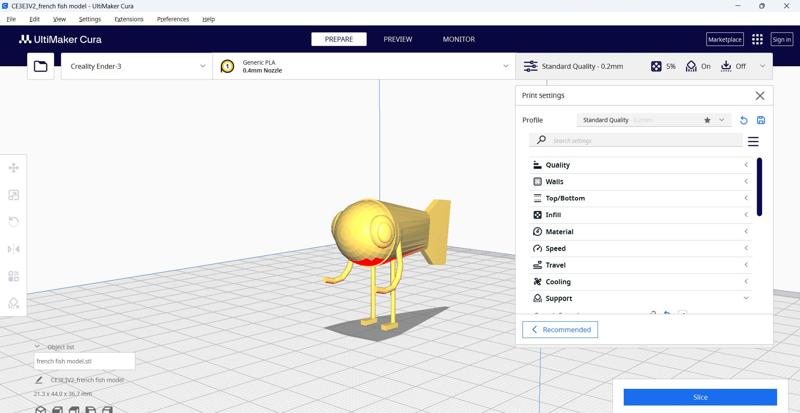Click the support On icon in header
The height and width of the screenshot is (413, 800).
pos(691,66)
